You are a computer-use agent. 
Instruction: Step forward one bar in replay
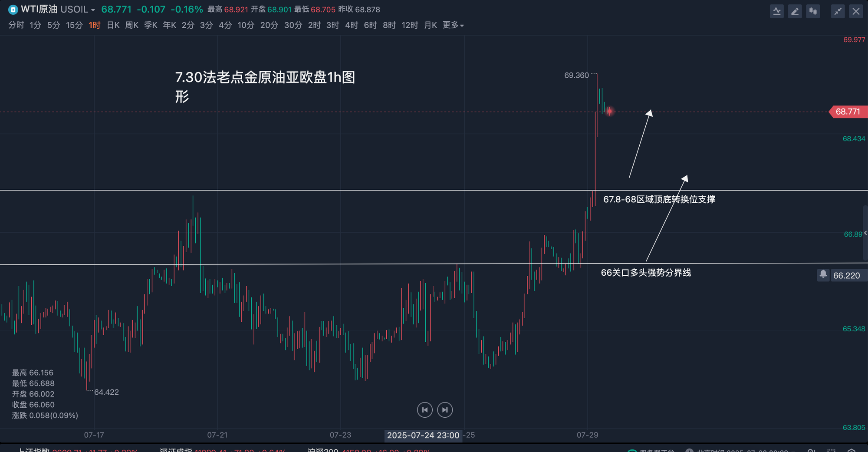point(445,410)
